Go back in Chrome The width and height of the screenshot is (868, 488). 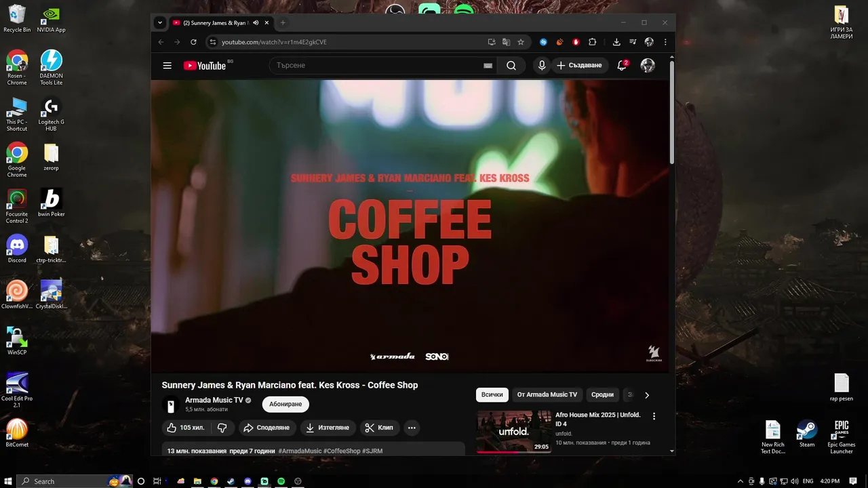161,42
